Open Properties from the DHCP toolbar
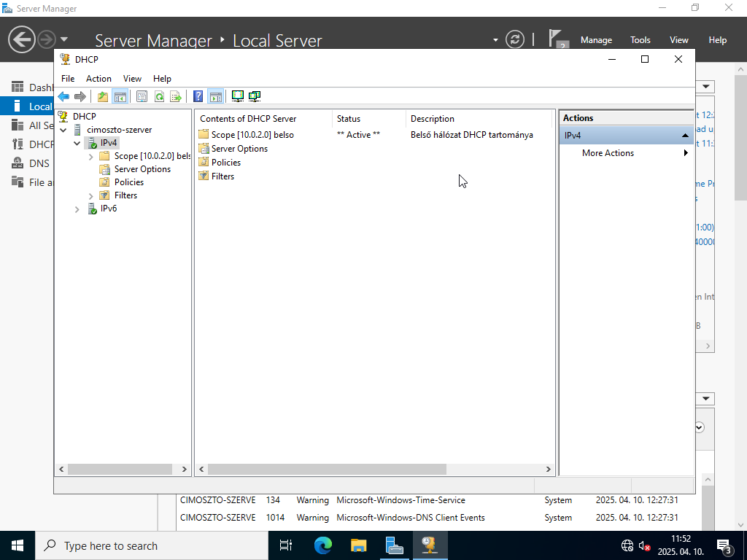Screen dimensions: 747x560 point(142,96)
